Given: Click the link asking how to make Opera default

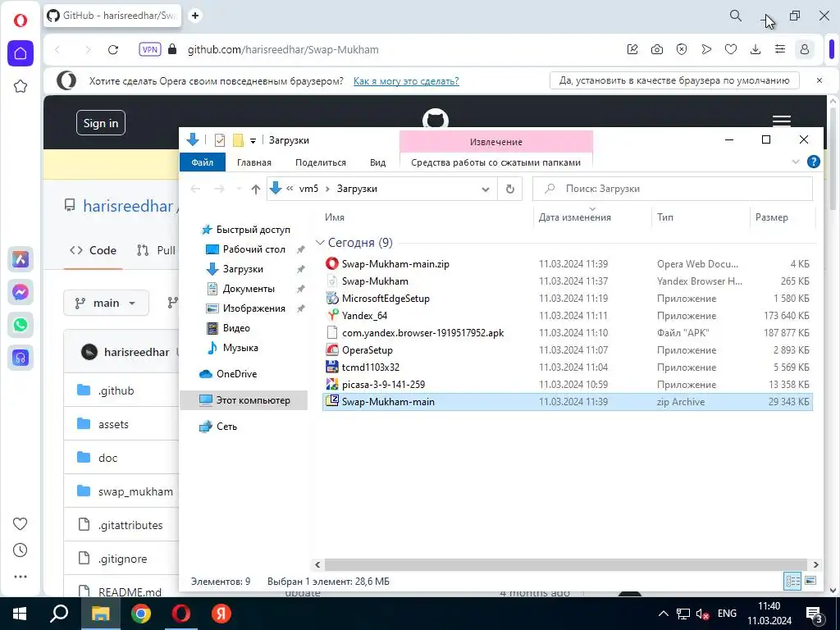Looking at the screenshot, I should tap(406, 81).
